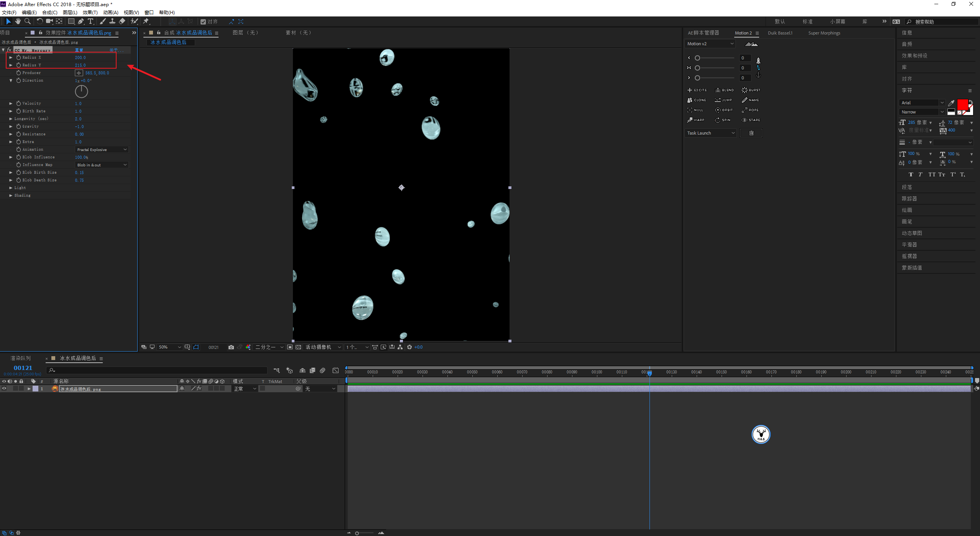This screenshot has height=536, width=980.
Task: Click the snapshot camera icon in viewer
Action: click(231, 347)
